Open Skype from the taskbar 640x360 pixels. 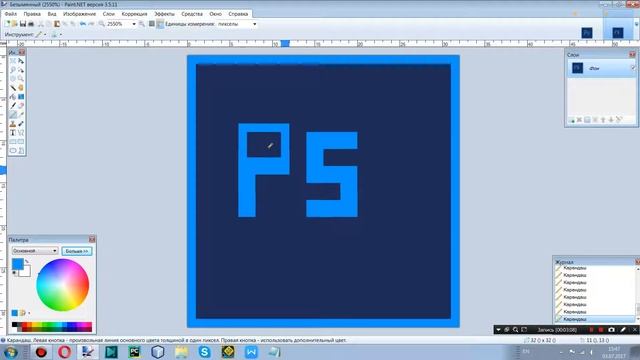click(x=204, y=352)
